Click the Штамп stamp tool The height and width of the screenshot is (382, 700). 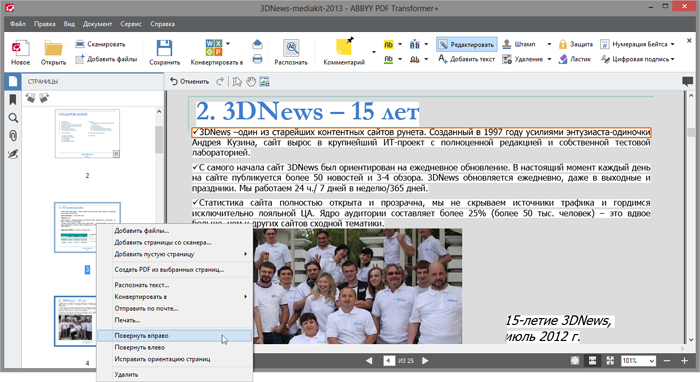519,44
